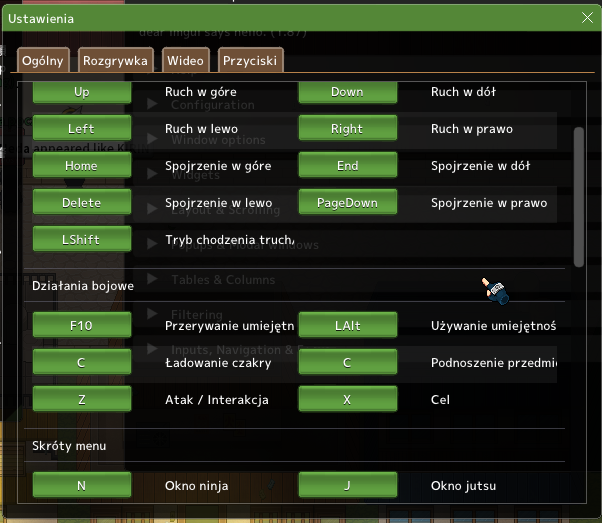
Task: Open the Rozgrywka settings tab
Action: point(115,61)
